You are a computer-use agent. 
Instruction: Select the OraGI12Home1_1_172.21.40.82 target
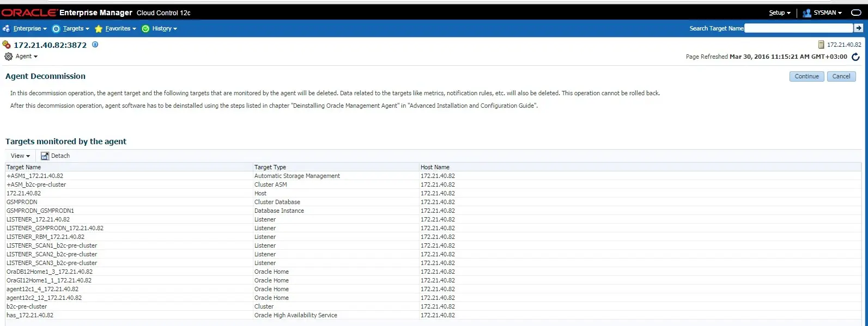[49, 280]
